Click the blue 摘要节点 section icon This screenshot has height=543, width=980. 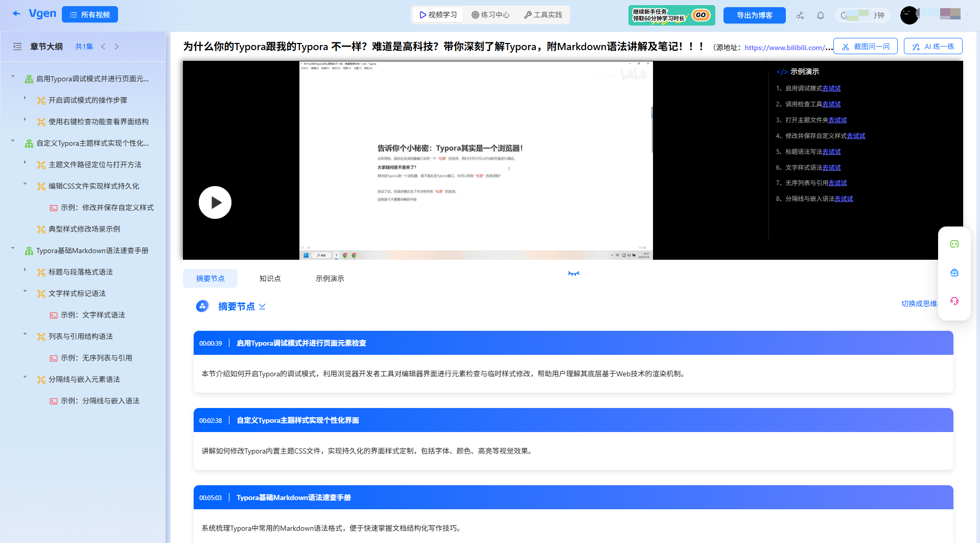click(202, 306)
